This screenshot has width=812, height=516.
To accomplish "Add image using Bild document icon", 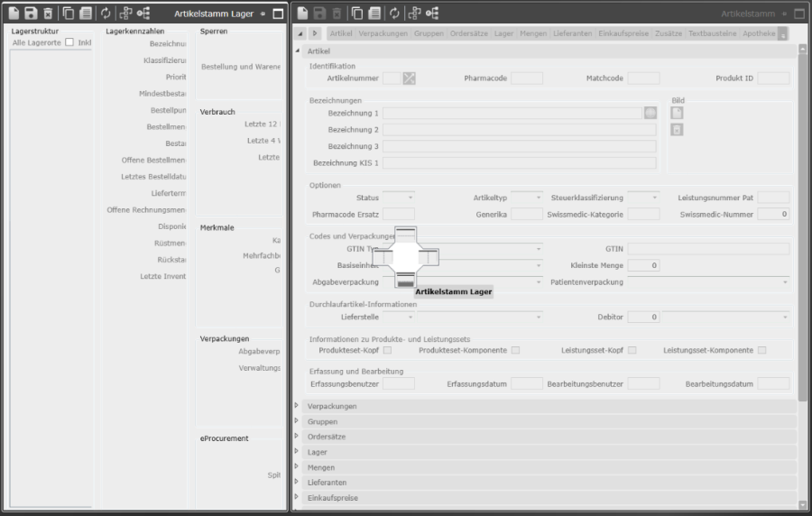I will click(677, 113).
